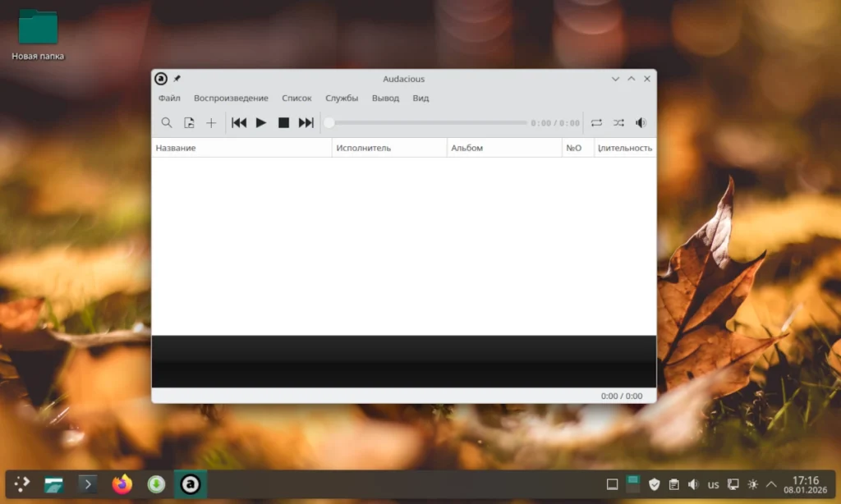The height and width of the screenshot is (504, 841).
Task: Open the clipboard tray icon
Action: click(x=674, y=484)
